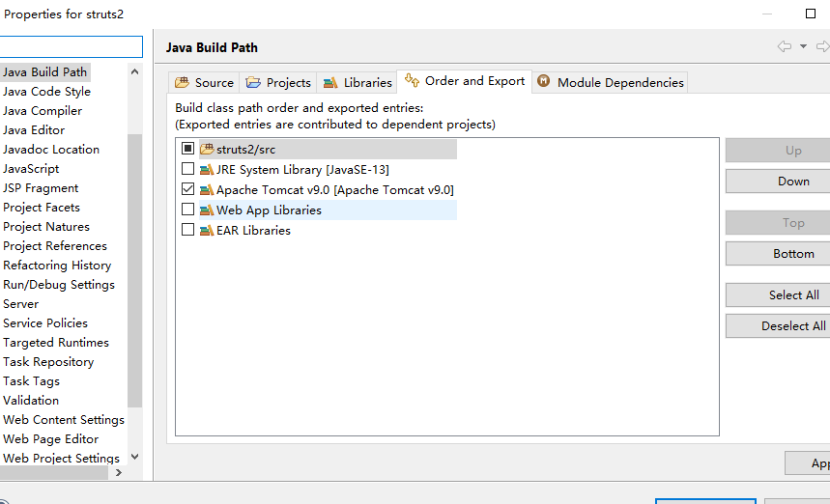Click the Module Dependencies tab icon
Viewport: 830px width, 504px height.
pos(544,81)
